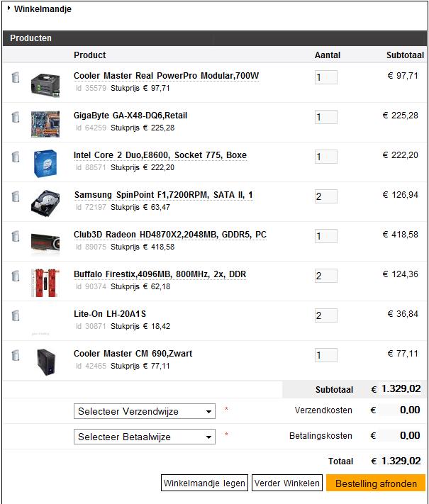This screenshot has width=429, height=504.
Task: Click the Verder Winkelen button
Action: (287, 483)
